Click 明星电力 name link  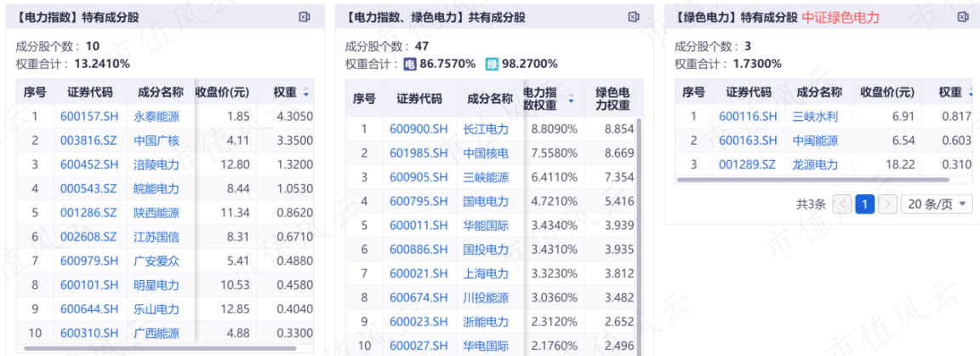[x=157, y=285]
